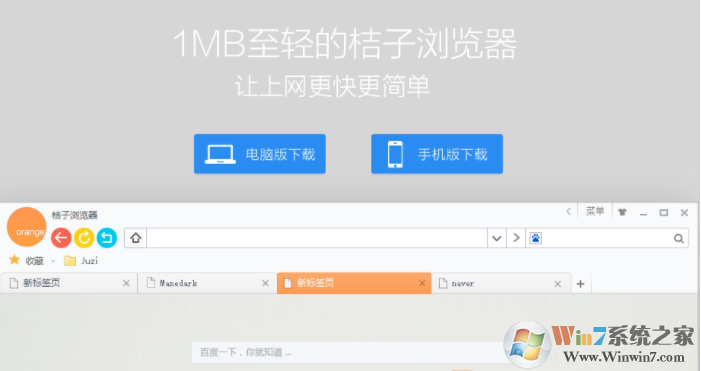Image resolution: width=701 pixels, height=371 pixels.
Task: Switch to the Manedark tab
Action: pos(207,283)
